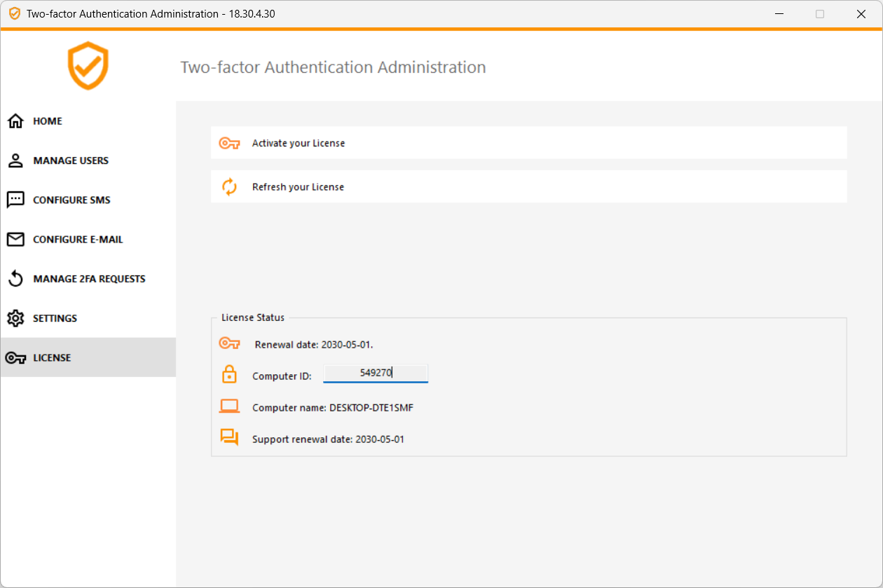The height and width of the screenshot is (588, 883).
Task: Click the Manage 2FA Requests circular arrow icon
Action: point(15,279)
